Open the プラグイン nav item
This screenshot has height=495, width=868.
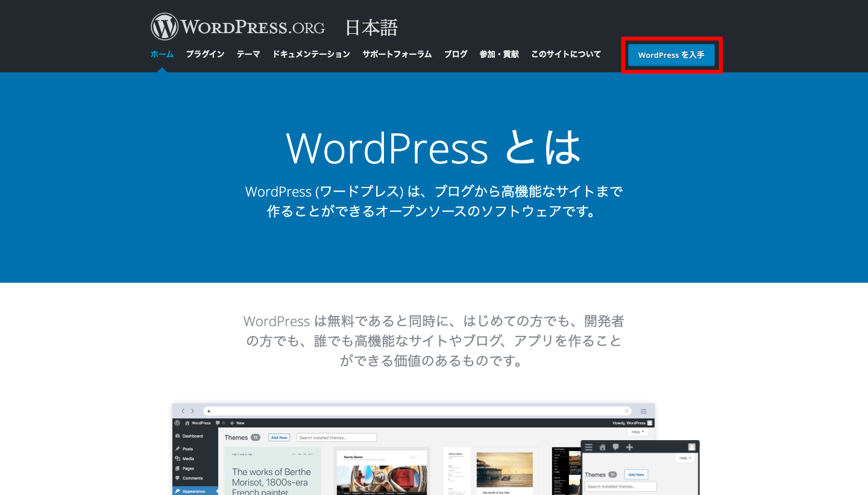click(205, 54)
